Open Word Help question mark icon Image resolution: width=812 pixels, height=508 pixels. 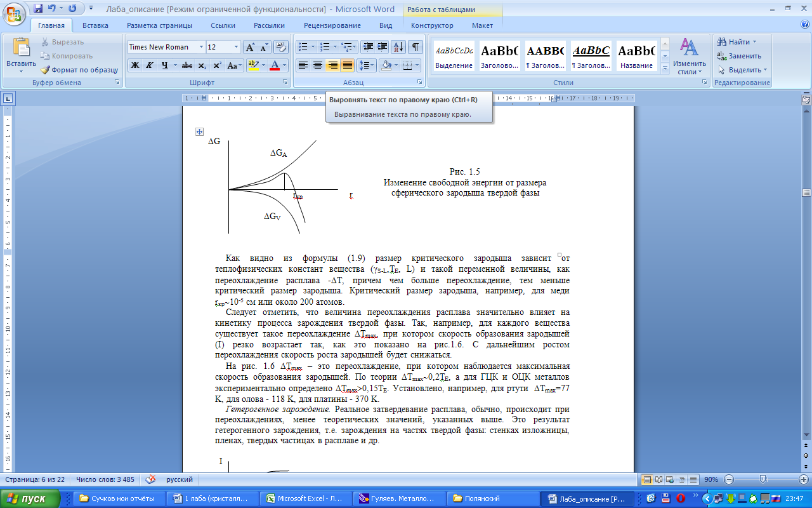pos(805,25)
